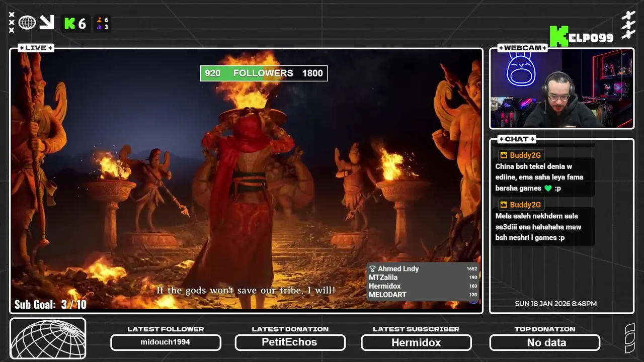The height and width of the screenshot is (362, 644).
Task: Click the trophy icon beside Ahmed Lndy
Action: tap(373, 269)
